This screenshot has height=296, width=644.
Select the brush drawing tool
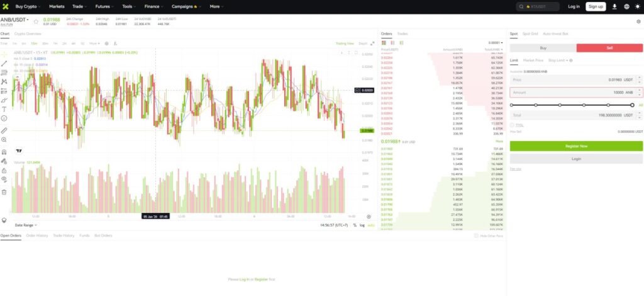[x=4, y=100]
